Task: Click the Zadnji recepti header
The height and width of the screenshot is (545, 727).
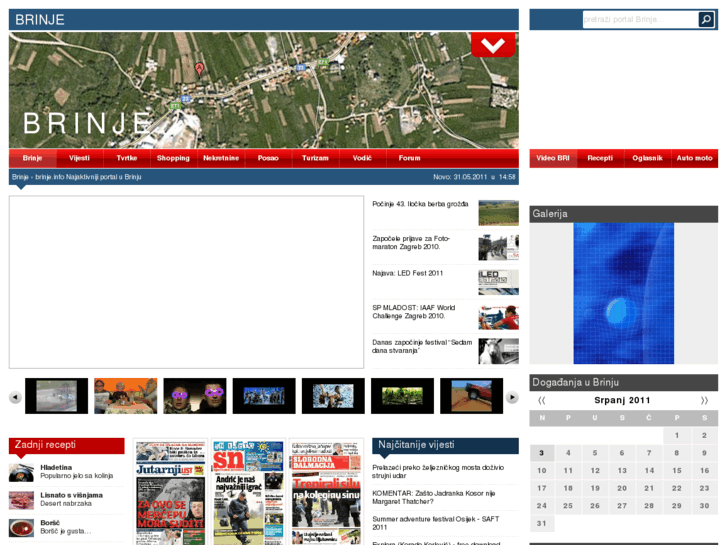Action: click(67, 445)
